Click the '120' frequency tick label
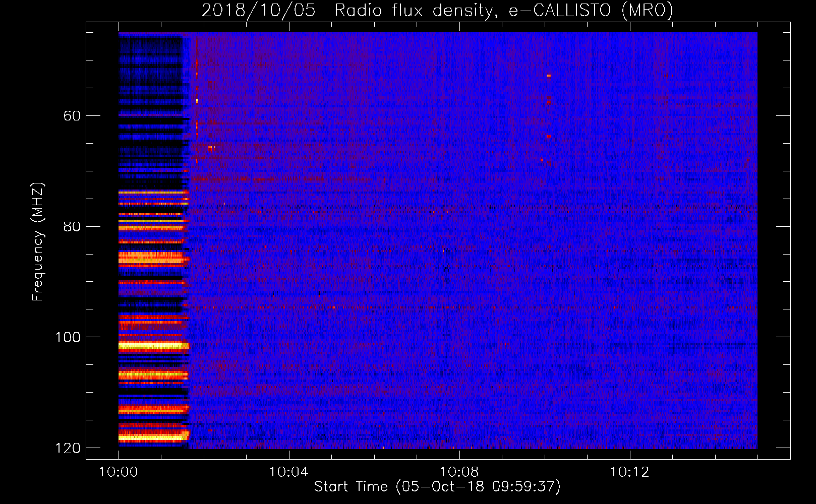 (68, 448)
